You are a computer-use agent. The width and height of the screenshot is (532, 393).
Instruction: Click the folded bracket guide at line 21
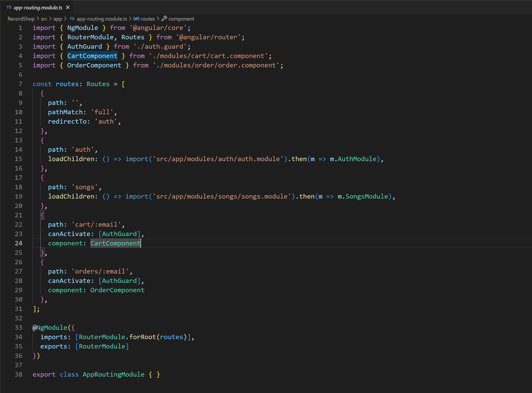(42, 215)
